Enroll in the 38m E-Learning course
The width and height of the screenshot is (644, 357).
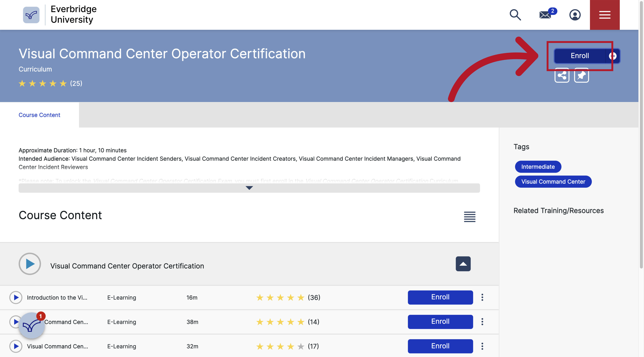click(440, 322)
